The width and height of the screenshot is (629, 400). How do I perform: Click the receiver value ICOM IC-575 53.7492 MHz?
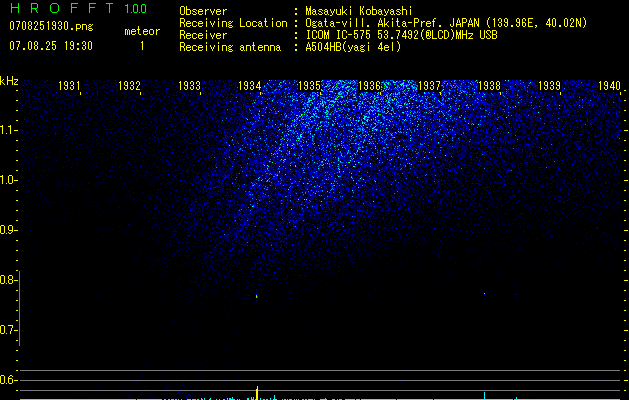coord(401,35)
